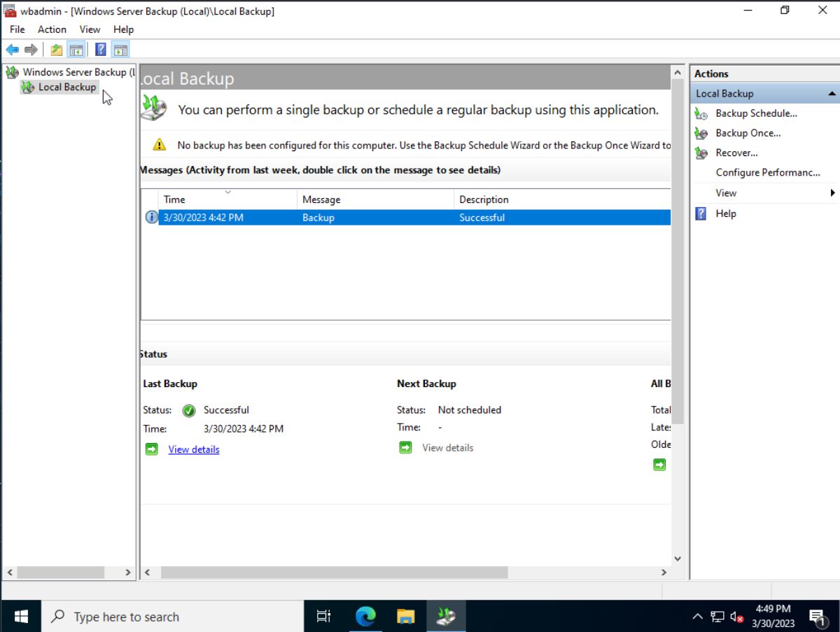Click the Up One Level folder icon
840x632 pixels.
tap(57, 50)
